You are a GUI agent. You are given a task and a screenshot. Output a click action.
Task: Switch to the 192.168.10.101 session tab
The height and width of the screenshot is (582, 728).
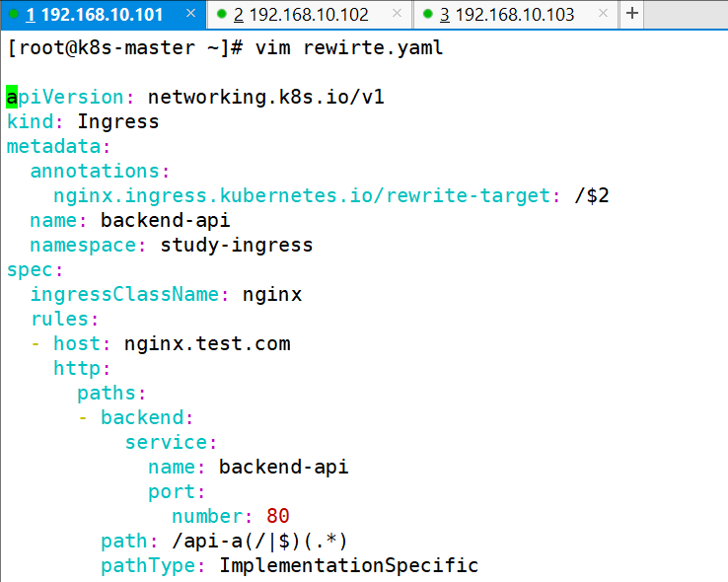(x=103, y=15)
